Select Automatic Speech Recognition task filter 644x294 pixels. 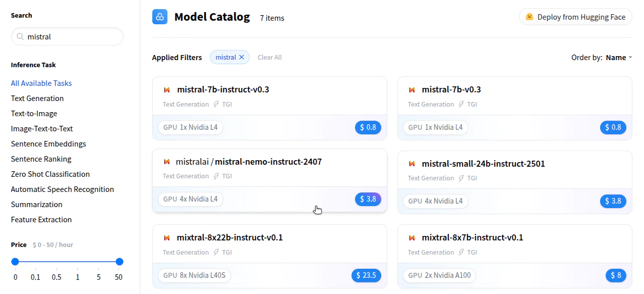63,189
